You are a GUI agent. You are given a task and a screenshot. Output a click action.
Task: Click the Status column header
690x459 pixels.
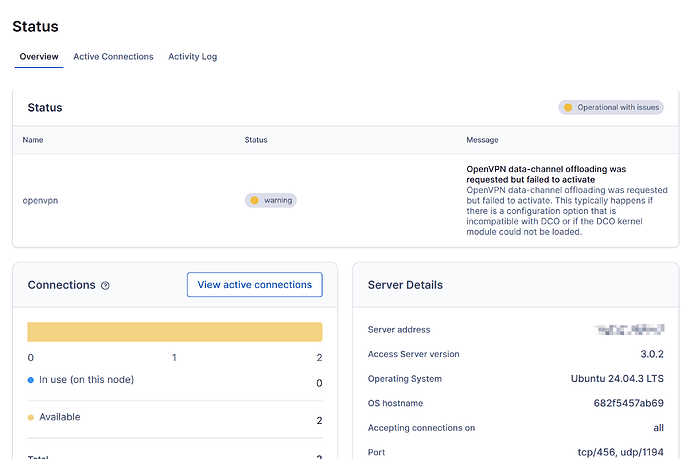(x=256, y=140)
